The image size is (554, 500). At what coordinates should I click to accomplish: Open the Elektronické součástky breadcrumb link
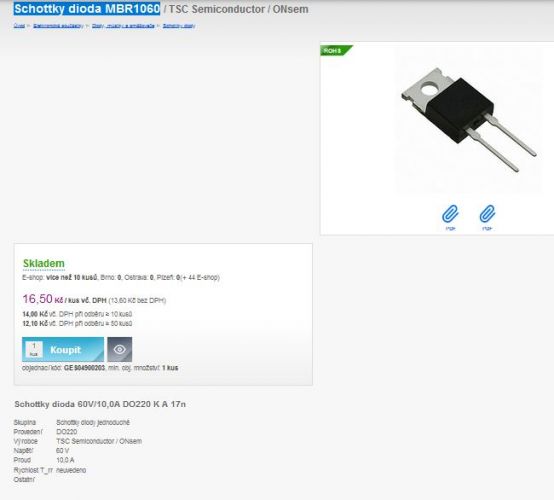[x=58, y=26]
